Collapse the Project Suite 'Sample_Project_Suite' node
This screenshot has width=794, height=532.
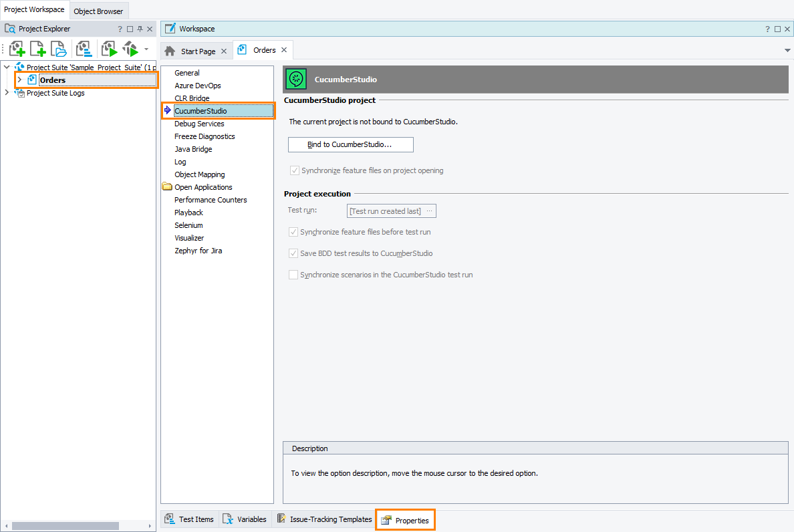[x=7, y=67]
